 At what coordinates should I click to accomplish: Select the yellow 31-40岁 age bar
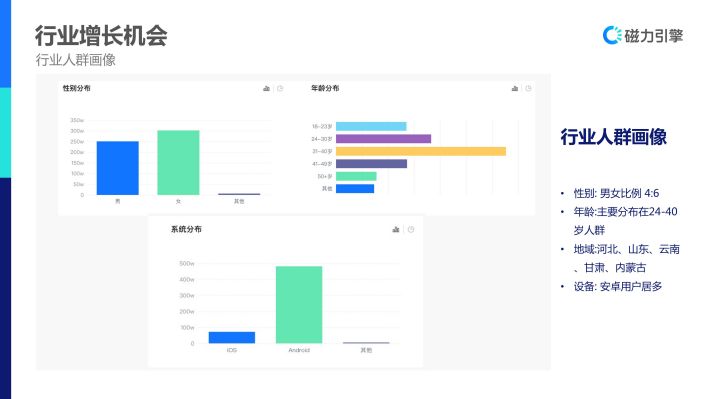[x=421, y=151]
